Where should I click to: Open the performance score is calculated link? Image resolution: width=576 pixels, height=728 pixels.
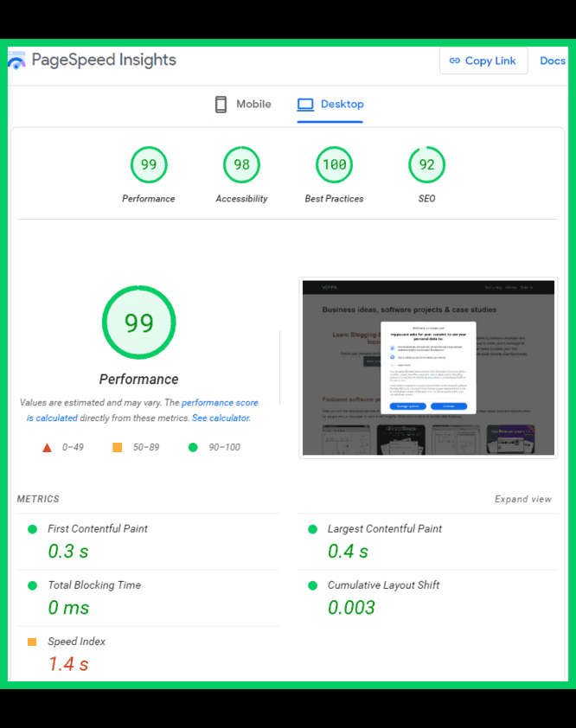click(x=142, y=410)
